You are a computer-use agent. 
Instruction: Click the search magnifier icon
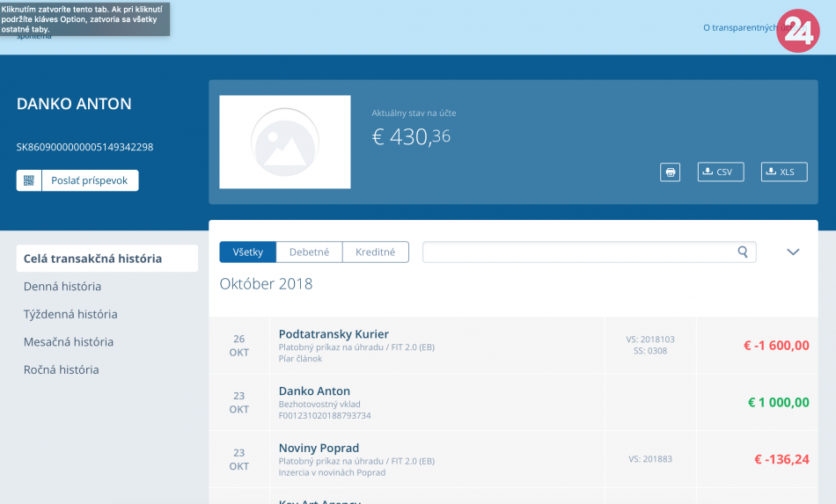(744, 252)
